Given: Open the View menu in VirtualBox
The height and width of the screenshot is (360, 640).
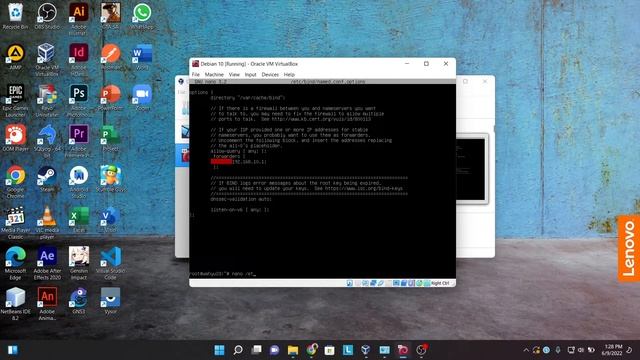Looking at the screenshot, I should pos(234,75).
